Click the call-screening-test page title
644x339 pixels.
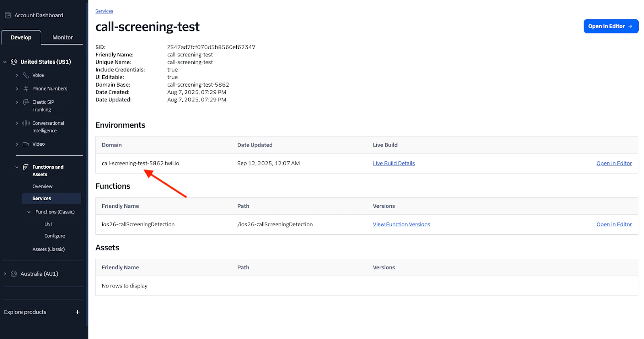pos(147,27)
